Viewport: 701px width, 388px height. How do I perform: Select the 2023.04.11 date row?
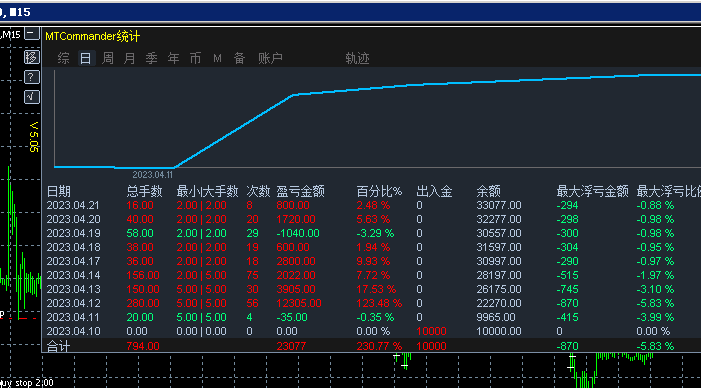point(73,317)
